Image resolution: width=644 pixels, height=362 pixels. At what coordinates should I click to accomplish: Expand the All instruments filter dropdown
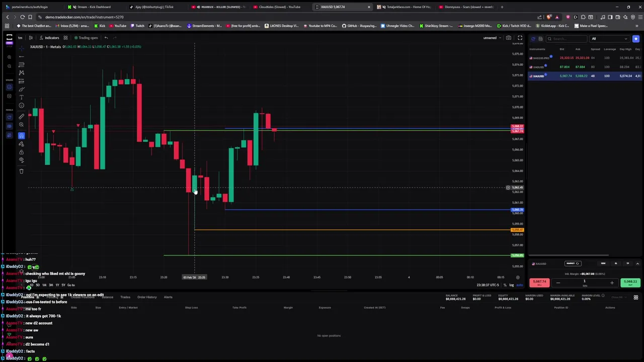pos(610,39)
